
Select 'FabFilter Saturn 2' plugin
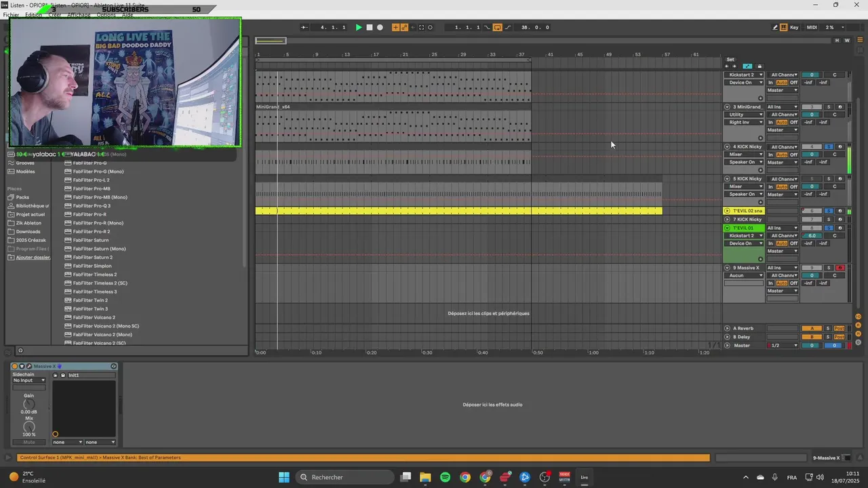click(93, 258)
